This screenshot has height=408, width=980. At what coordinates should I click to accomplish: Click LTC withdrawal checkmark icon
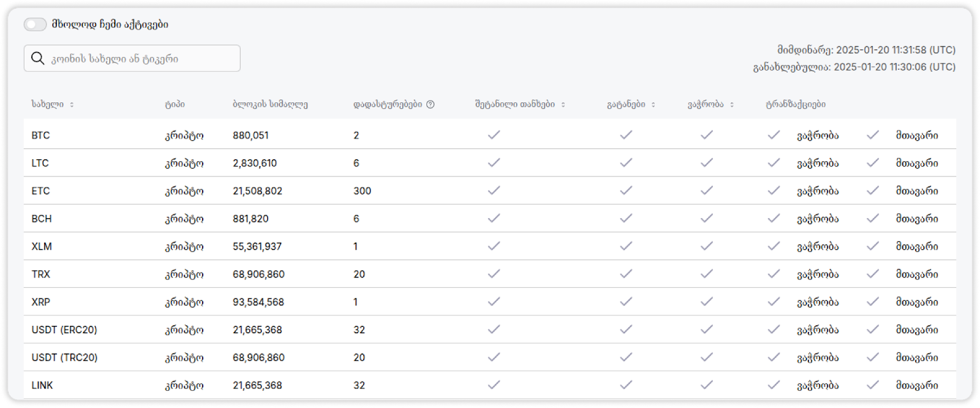coord(626,162)
